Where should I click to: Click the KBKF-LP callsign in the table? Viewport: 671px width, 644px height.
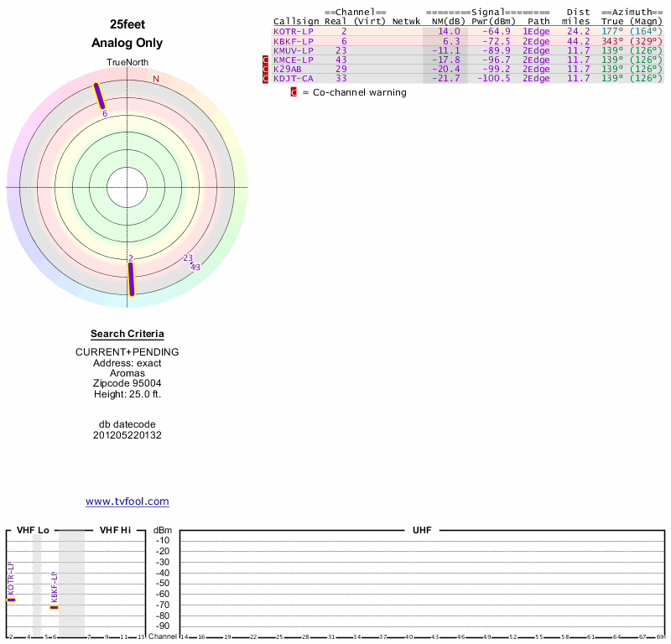click(293, 40)
